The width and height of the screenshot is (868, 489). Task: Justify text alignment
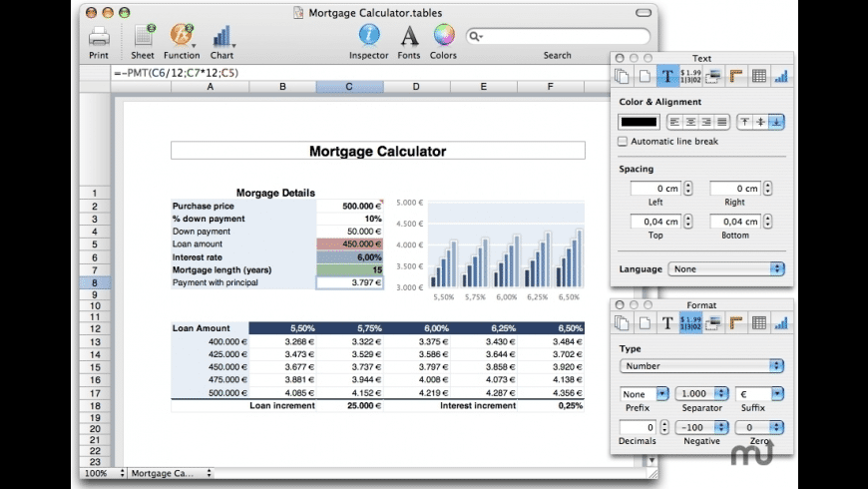coord(722,122)
